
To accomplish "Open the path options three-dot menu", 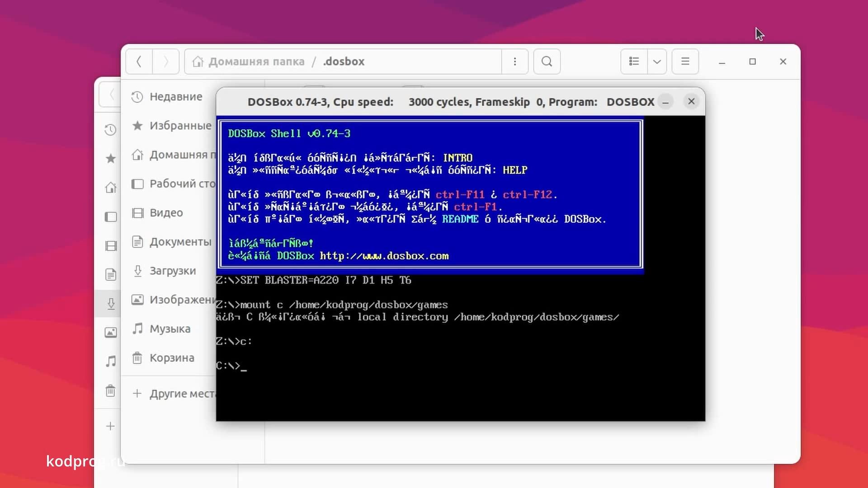I will pyautogui.click(x=515, y=61).
